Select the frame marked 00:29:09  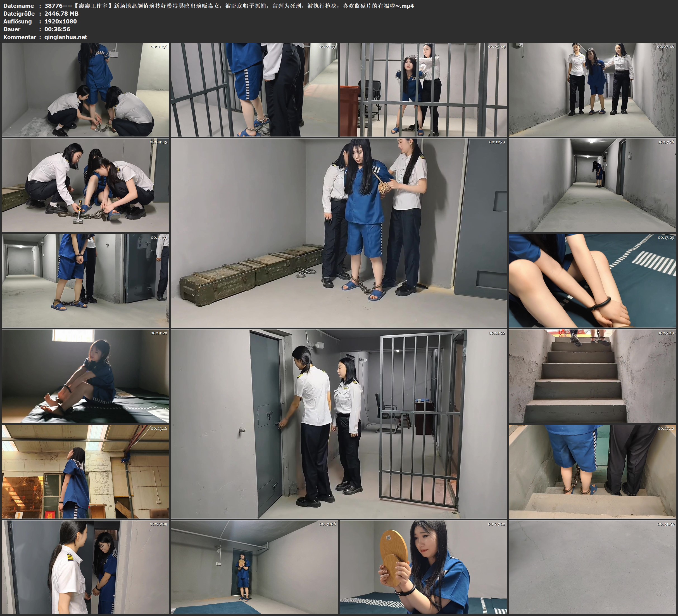(x=85, y=567)
